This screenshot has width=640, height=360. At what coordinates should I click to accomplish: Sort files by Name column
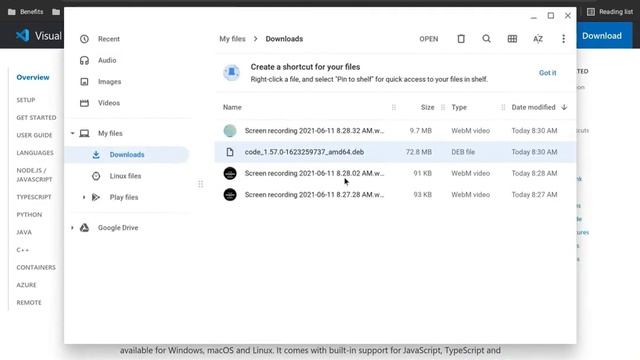pos(232,107)
